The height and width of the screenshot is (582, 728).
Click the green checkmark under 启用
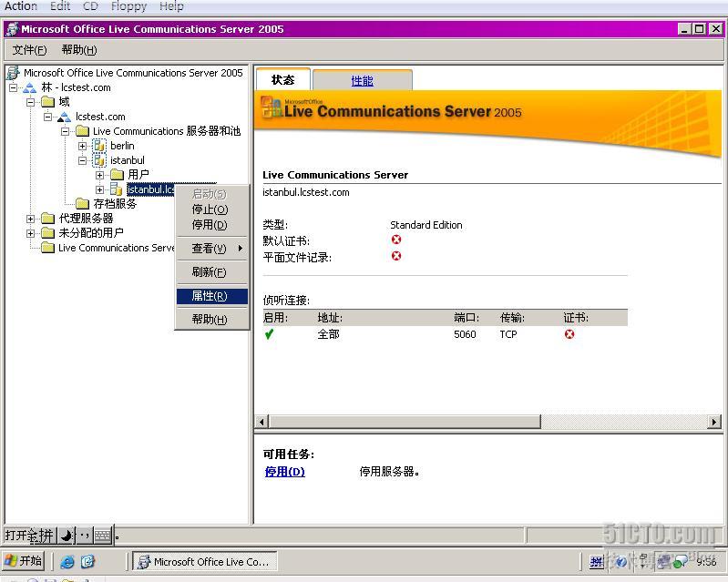269,334
